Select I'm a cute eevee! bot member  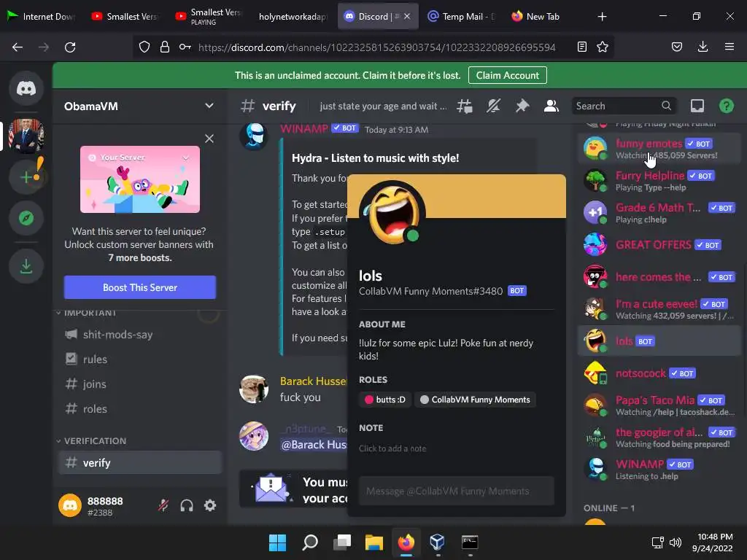pos(659,308)
